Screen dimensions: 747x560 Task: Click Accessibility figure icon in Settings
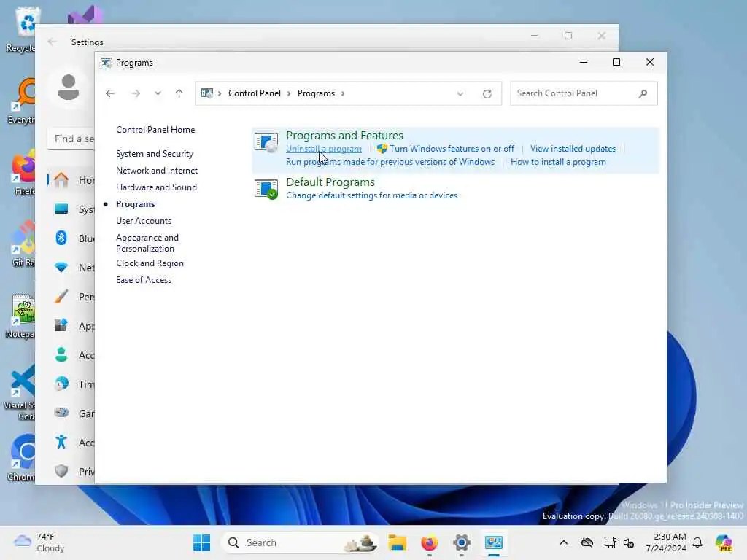pos(61,442)
